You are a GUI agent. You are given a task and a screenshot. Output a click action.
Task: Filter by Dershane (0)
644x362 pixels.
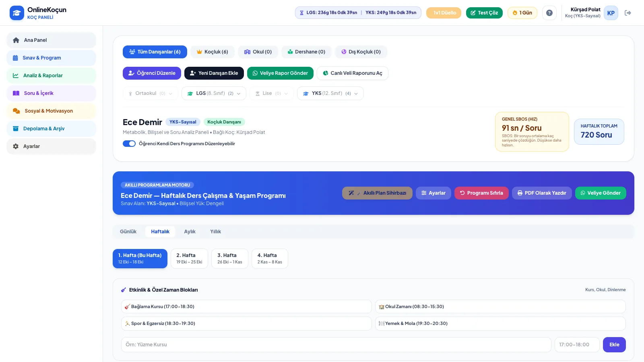[306, 52]
